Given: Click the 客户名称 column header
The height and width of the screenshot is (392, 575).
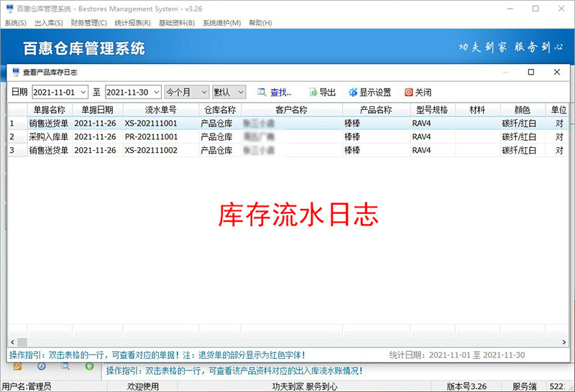Looking at the screenshot, I should pos(292,110).
